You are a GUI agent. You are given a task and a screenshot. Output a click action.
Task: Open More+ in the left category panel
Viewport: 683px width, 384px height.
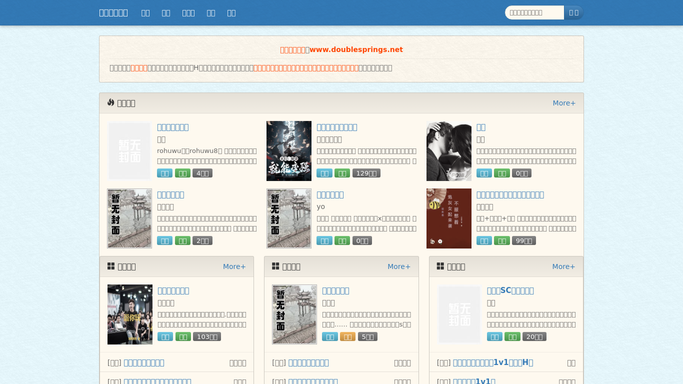coord(234,266)
